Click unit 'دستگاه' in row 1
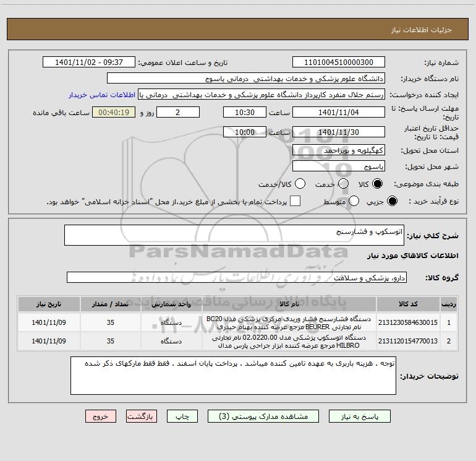 (171, 322)
